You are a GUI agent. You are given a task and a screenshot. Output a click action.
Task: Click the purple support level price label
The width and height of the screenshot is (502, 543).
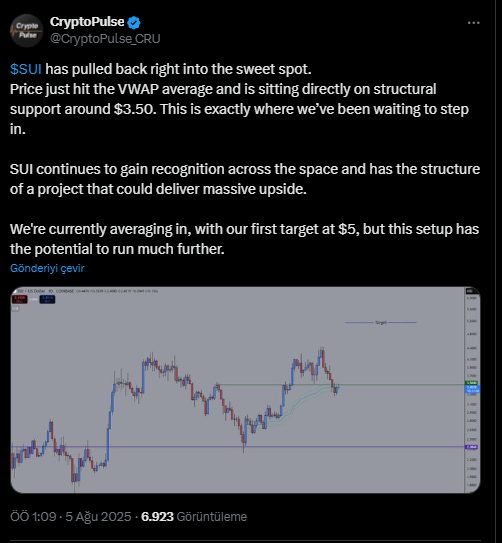tap(472, 447)
